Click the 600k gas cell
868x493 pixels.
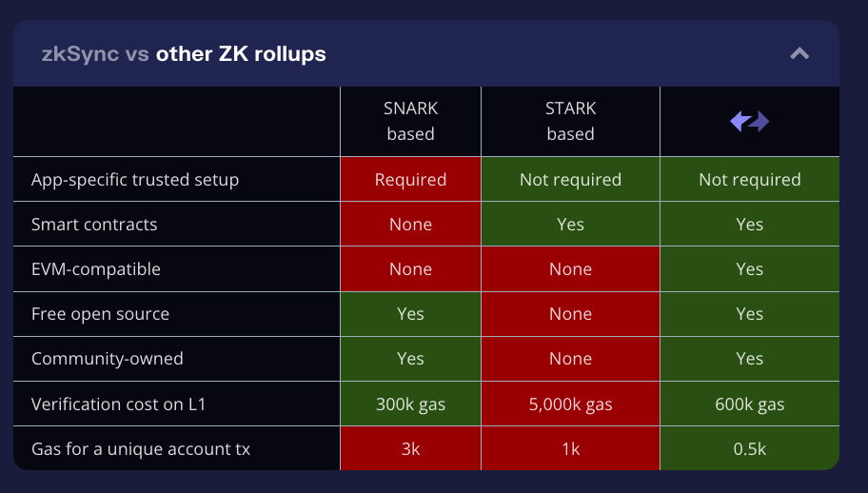pos(750,404)
